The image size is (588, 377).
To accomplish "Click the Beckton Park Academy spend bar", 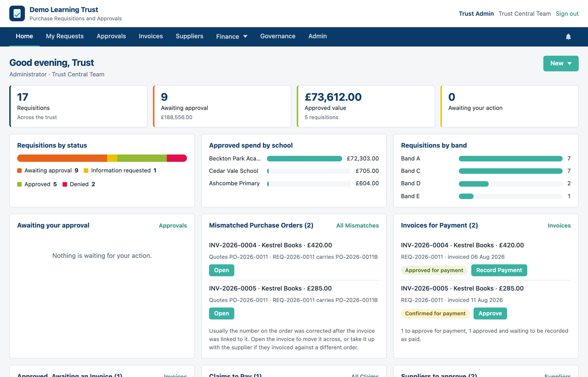I will click(x=305, y=159).
